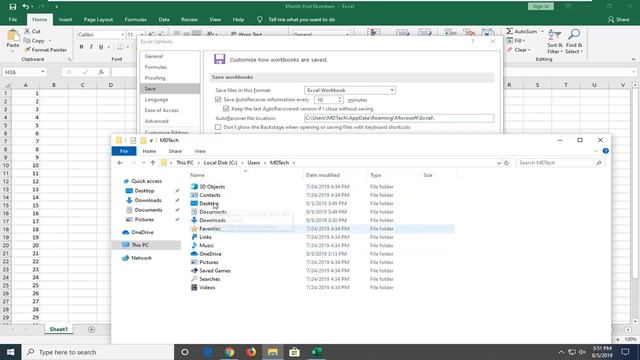The height and width of the screenshot is (360, 640).
Task: Toggle Save AutoRecover information checkbox
Action: [x=218, y=100]
